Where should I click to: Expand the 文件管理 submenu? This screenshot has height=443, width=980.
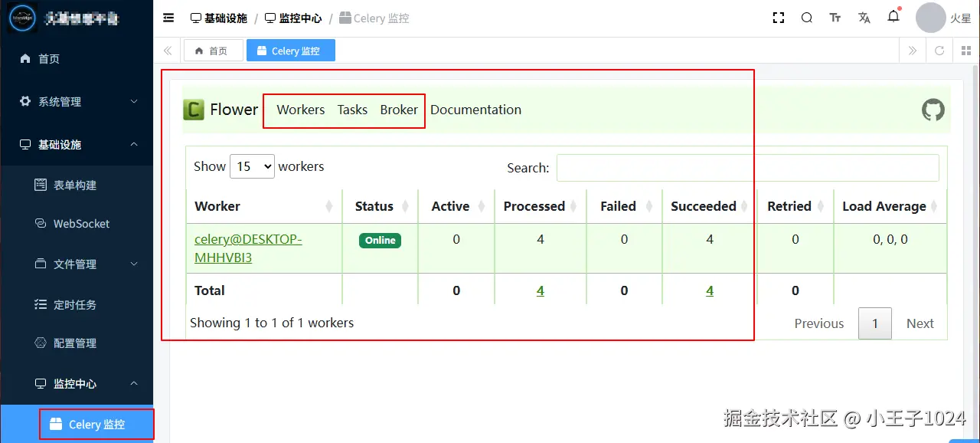[77, 264]
